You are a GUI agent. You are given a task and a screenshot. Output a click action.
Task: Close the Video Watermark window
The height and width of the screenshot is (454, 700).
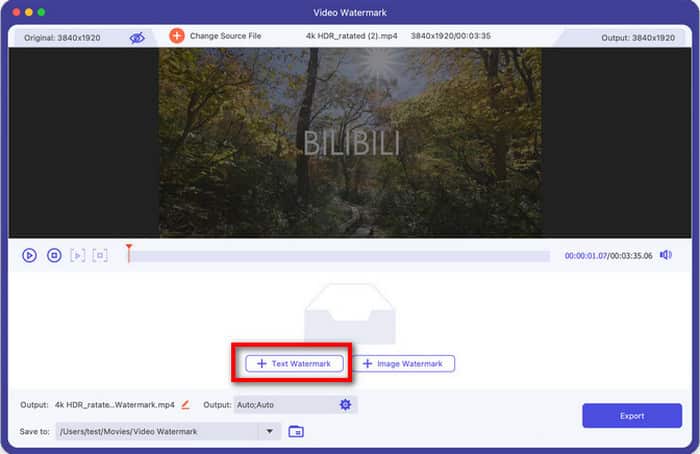click(17, 12)
